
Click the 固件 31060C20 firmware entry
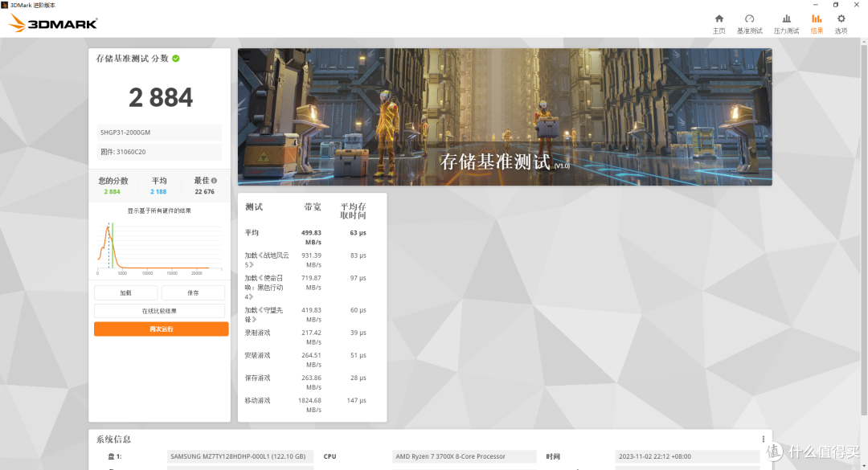pyautogui.click(x=158, y=153)
